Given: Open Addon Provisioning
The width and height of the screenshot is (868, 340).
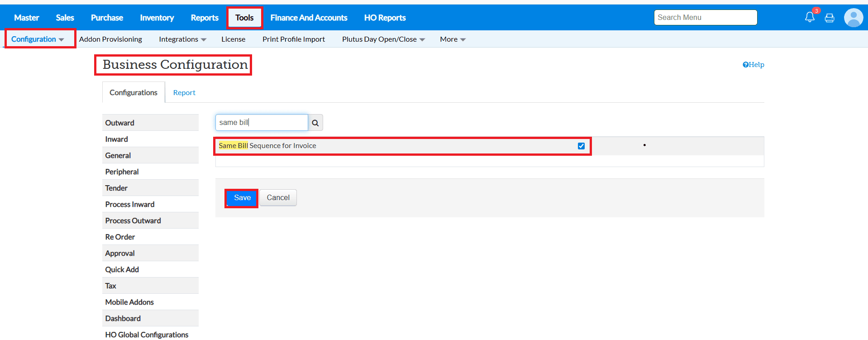Looking at the screenshot, I should click(x=110, y=39).
